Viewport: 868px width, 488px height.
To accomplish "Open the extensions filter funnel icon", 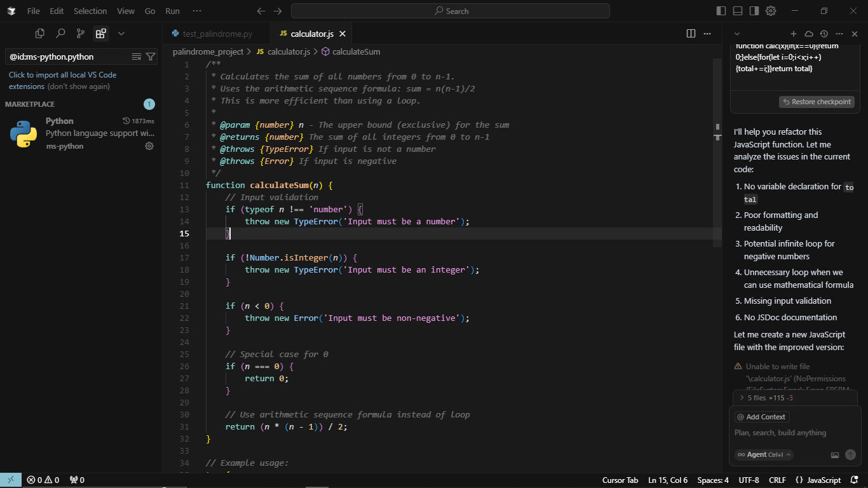I will [151, 57].
